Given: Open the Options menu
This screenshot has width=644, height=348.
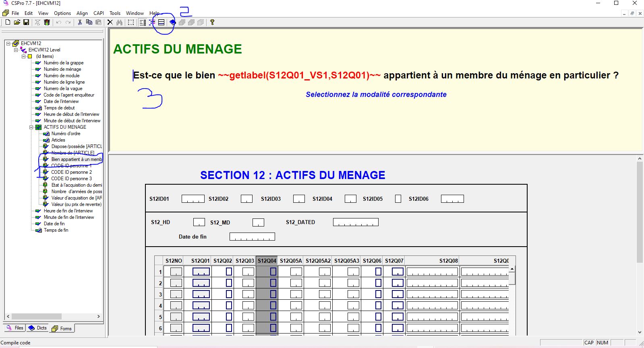Looking at the screenshot, I should pos(62,13).
